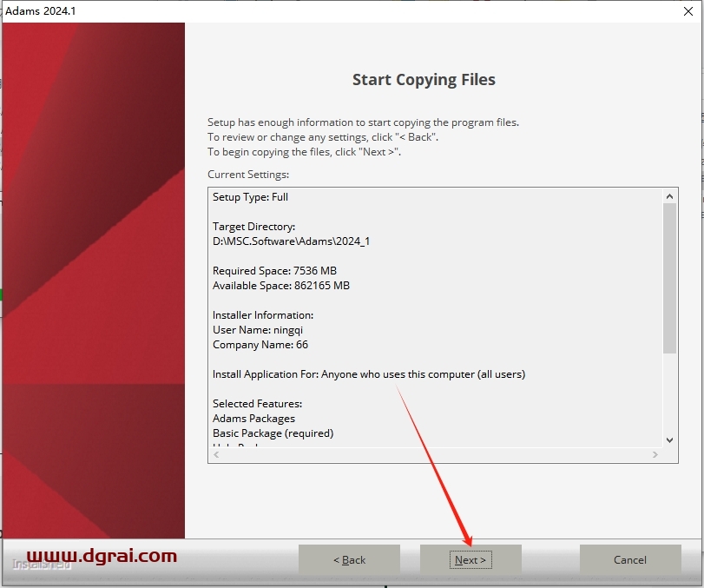Click the settings box scroll up arrow

669,196
